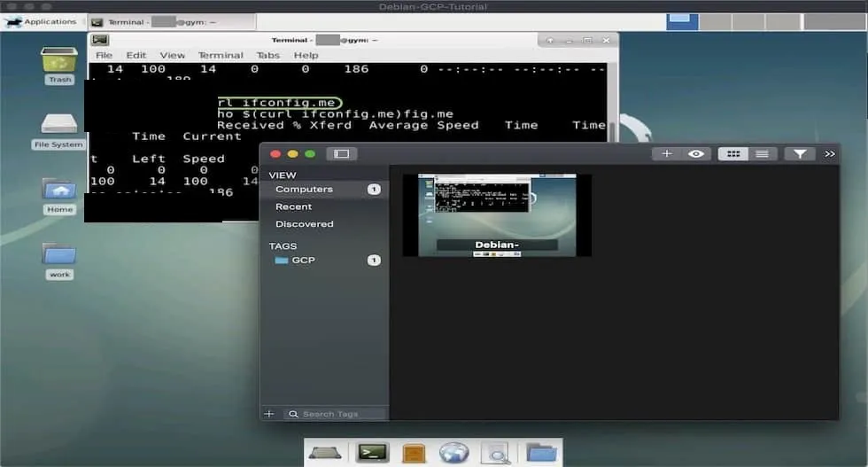Select Terminal task in the top panel

(x=172, y=22)
